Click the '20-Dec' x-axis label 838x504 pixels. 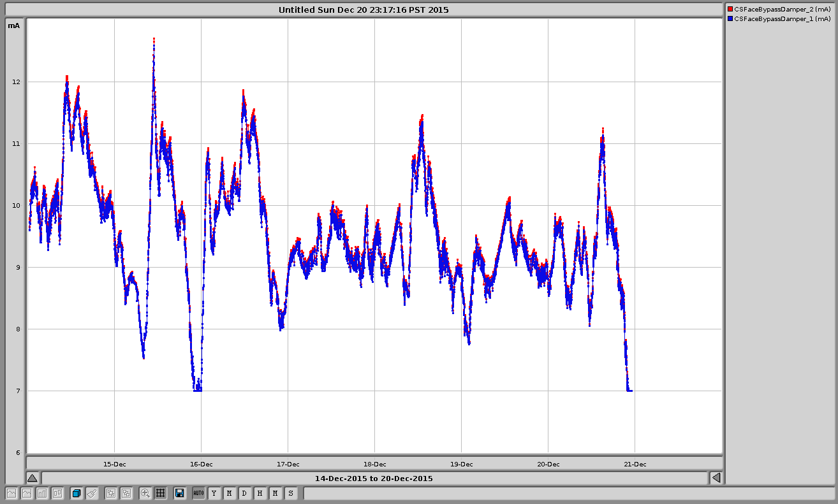point(548,464)
